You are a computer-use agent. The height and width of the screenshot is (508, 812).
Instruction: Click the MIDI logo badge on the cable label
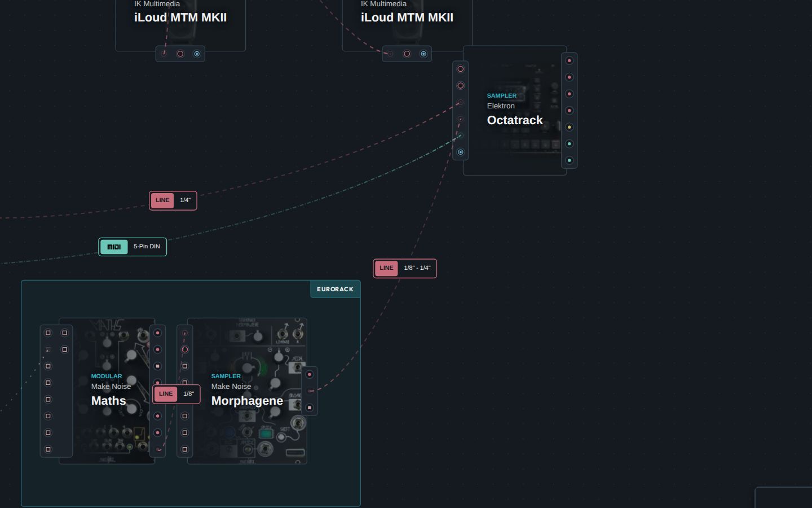(114, 247)
